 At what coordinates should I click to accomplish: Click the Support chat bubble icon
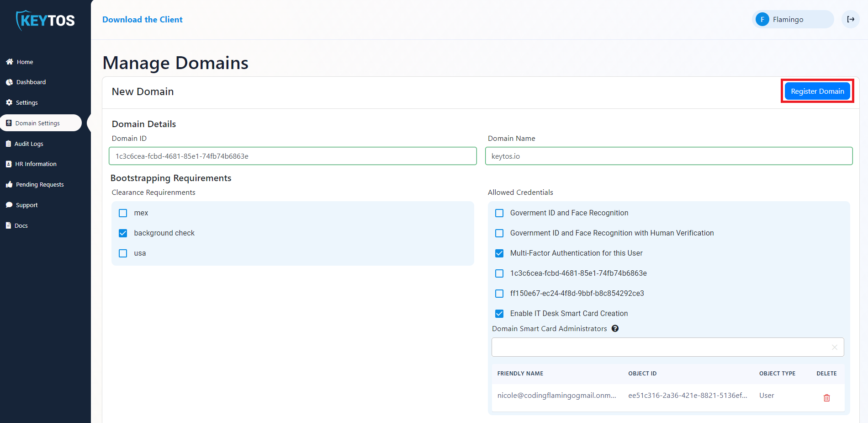9,205
